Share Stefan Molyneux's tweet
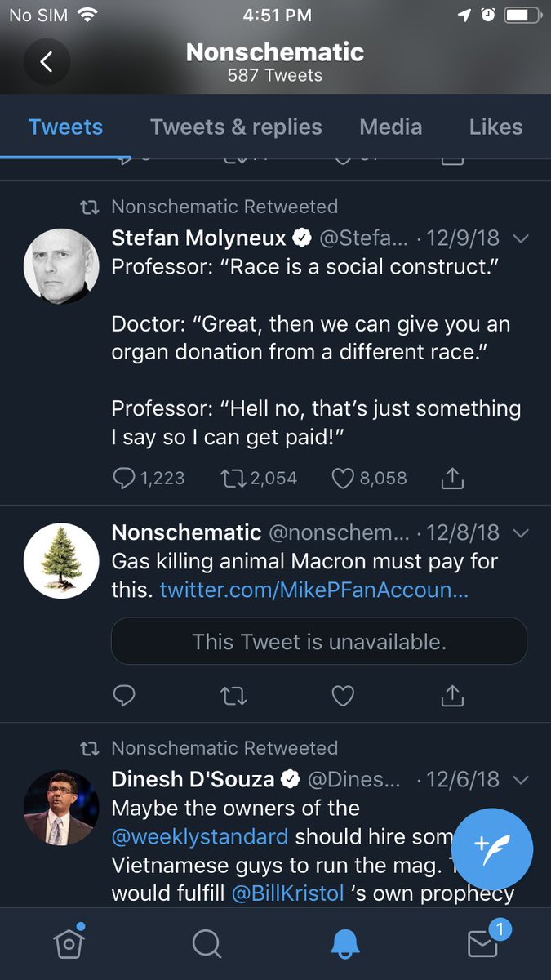551x980 pixels. tap(452, 479)
